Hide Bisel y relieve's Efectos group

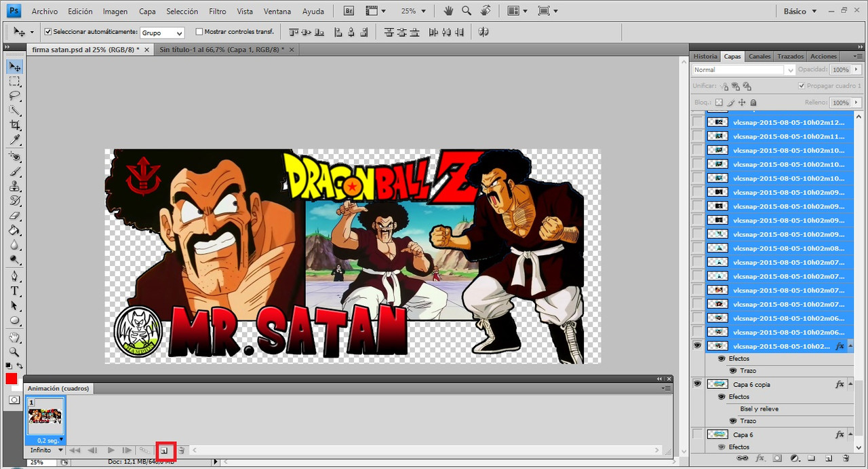722,396
